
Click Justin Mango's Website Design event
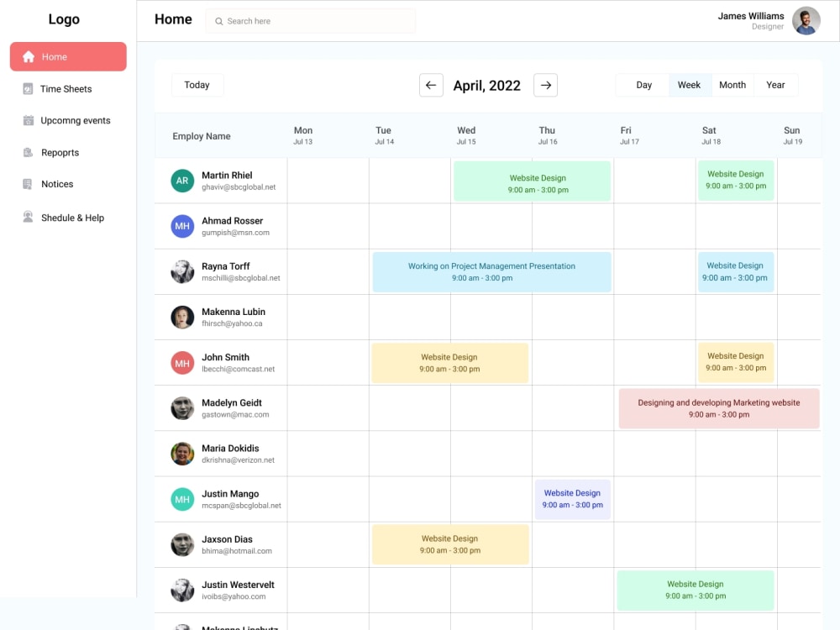click(x=572, y=499)
